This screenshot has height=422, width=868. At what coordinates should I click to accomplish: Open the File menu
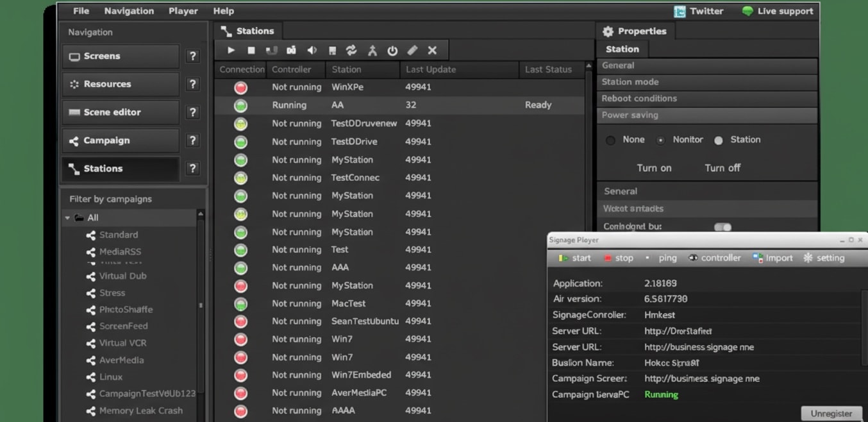coord(81,11)
